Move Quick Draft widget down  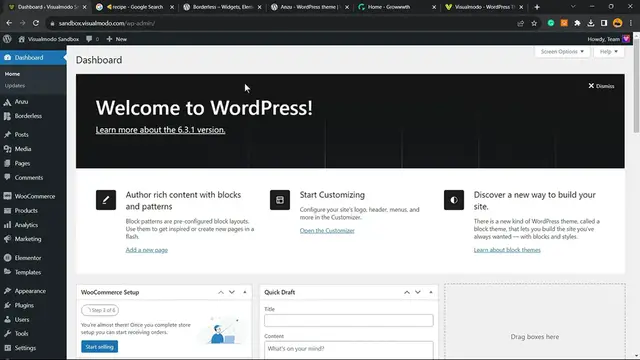(418, 292)
